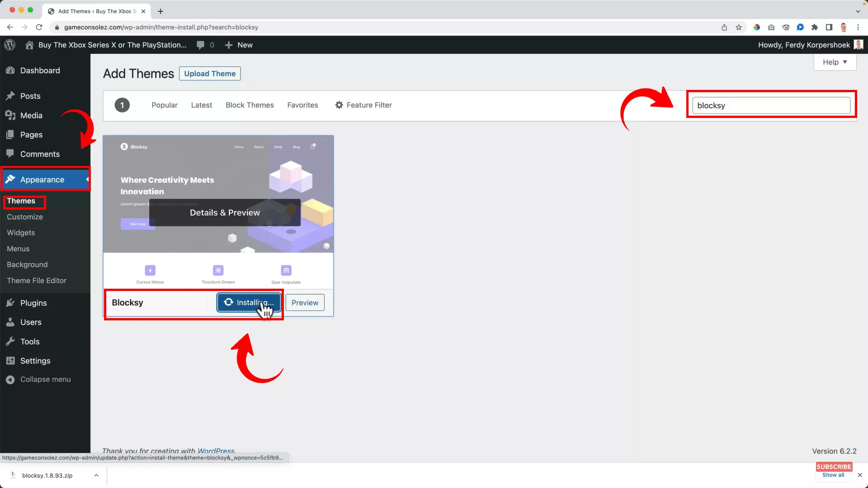Show all downloads in download bar

(x=833, y=475)
